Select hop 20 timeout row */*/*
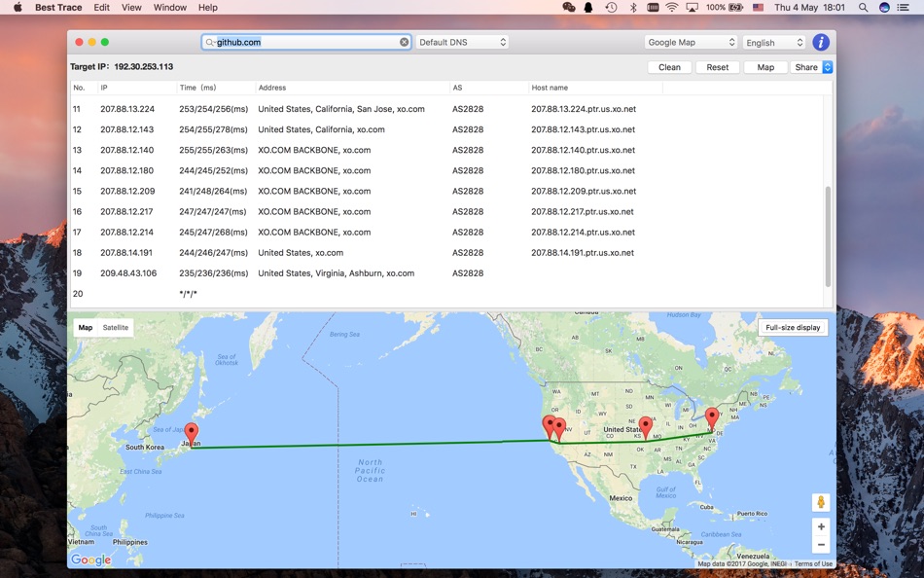The width and height of the screenshot is (924, 578). point(447,294)
